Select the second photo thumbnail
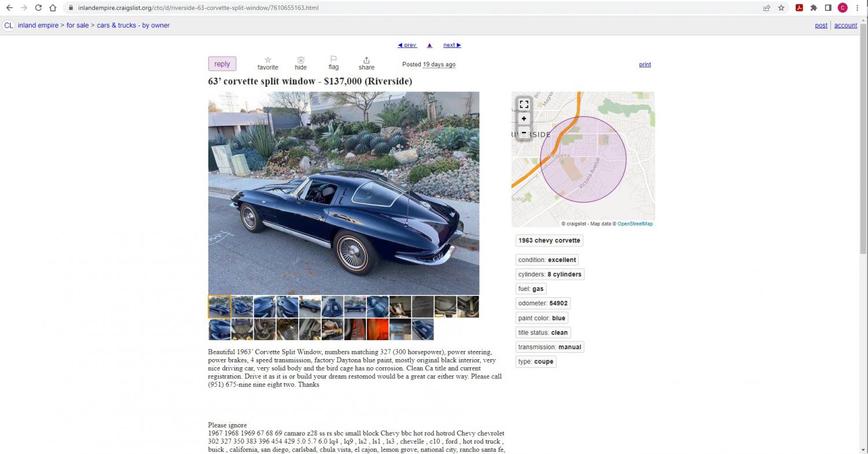The width and height of the screenshot is (868, 454). point(242,307)
